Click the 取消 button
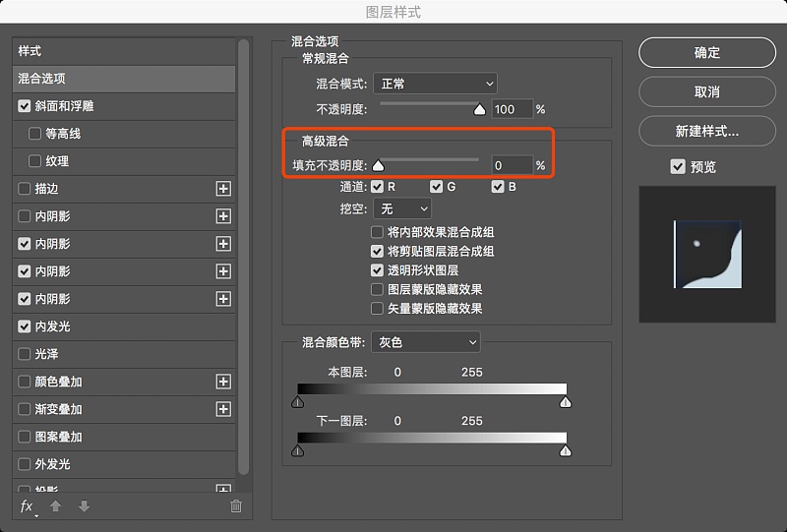 (x=707, y=91)
